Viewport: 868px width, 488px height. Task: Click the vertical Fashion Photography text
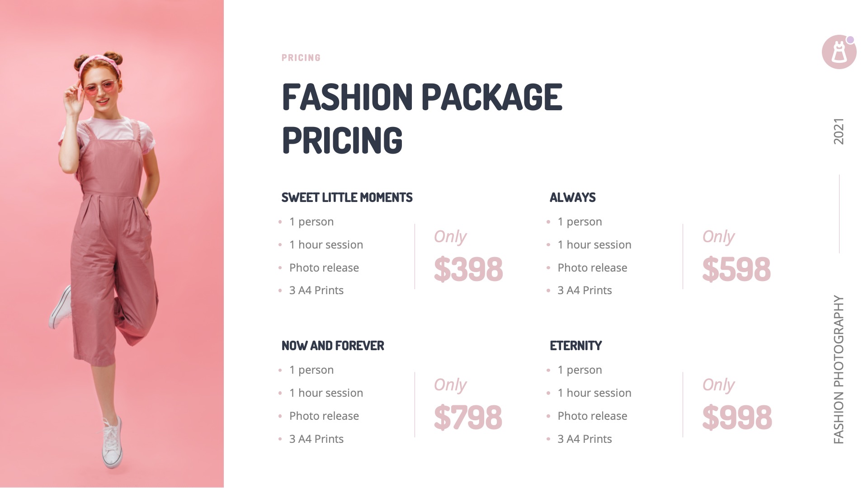pyautogui.click(x=839, y=369)
